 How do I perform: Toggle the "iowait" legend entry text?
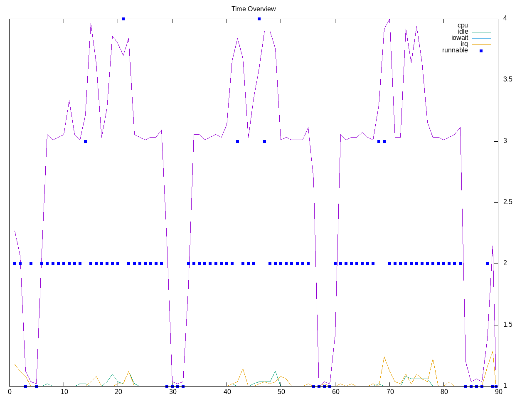459,38
